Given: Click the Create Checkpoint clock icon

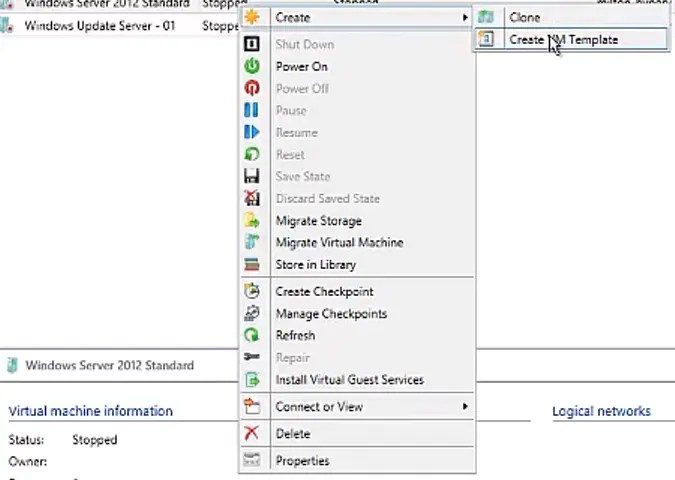Looking at the screenshot, I should (252, 291).
